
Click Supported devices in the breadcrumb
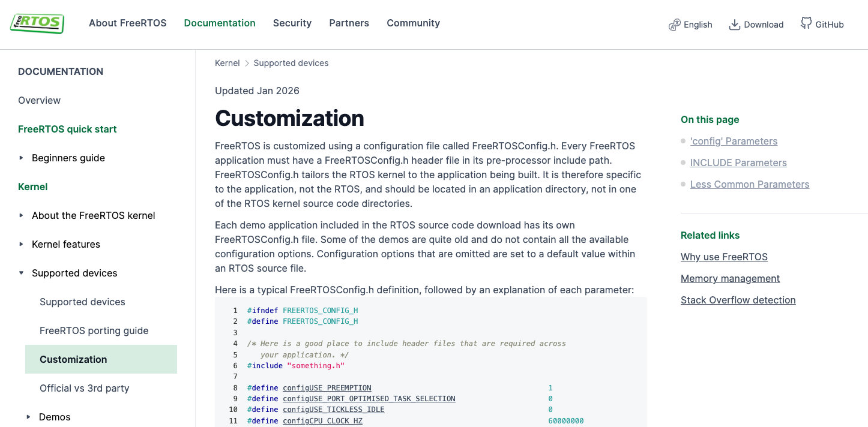tap(291, 63)
